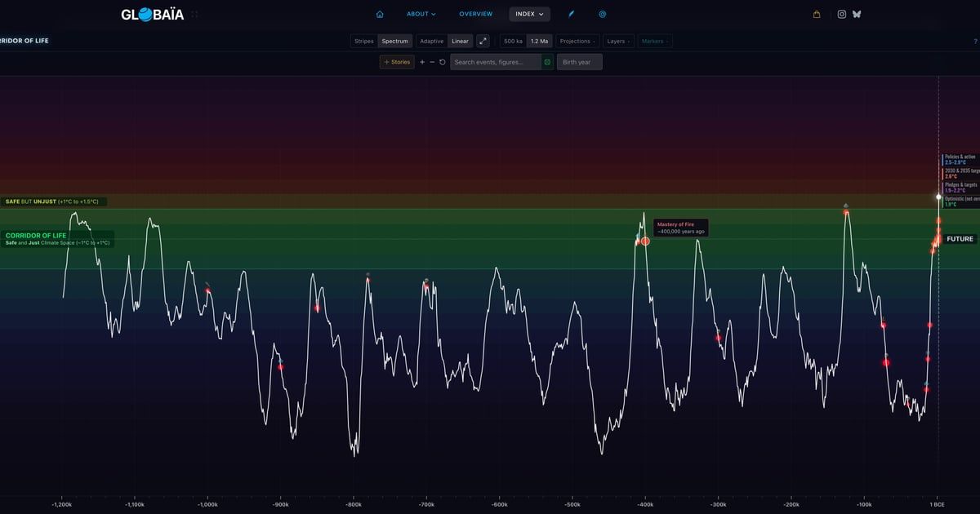Expand chart to fullscreen icon
Screen dimensions: 980x514
pos(483,41)
